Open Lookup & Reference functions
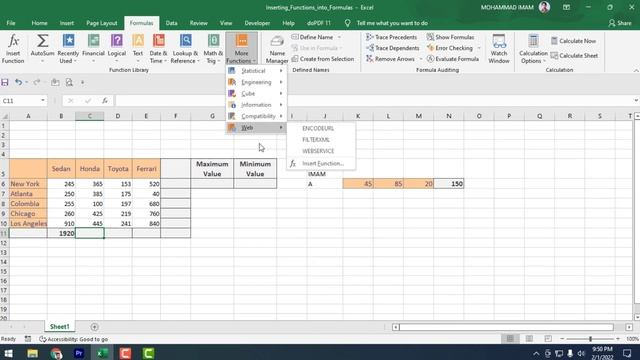Screen dimensions: 640x360 point(185,49)
